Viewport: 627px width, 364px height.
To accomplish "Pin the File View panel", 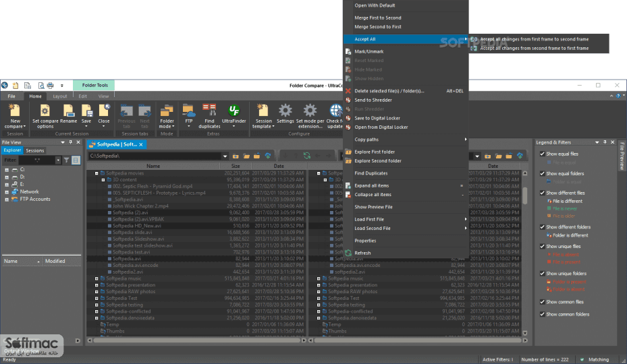I will coord(71,142).
